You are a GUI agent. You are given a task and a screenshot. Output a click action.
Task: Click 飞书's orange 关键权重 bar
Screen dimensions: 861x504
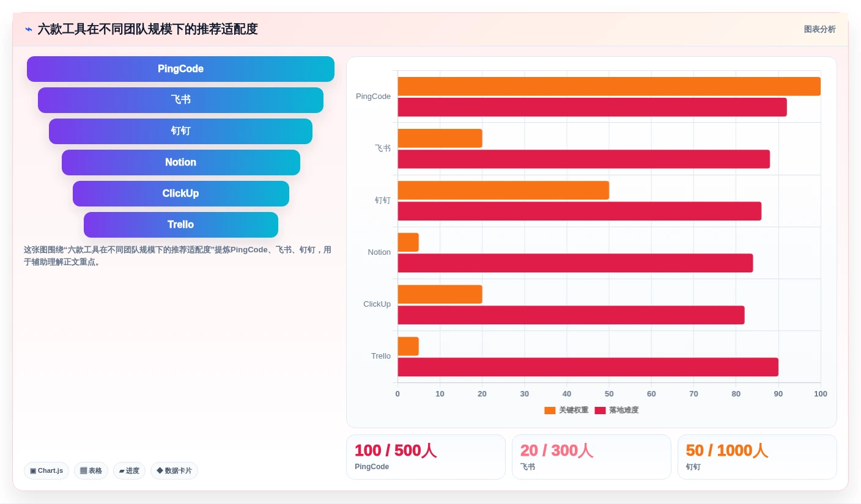[440, 138]
